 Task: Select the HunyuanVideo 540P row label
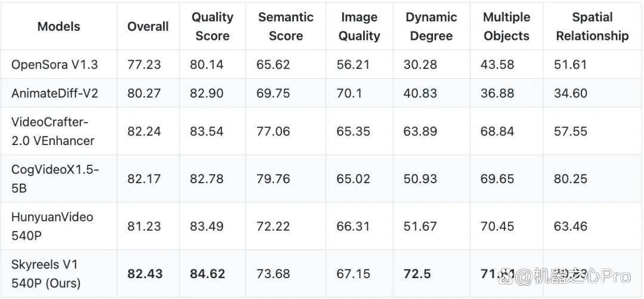(x=52, y=226)
